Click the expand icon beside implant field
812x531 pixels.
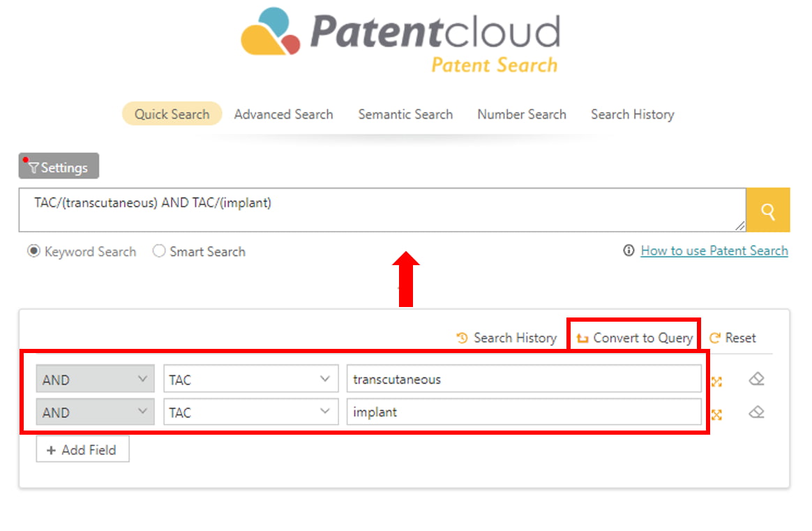pyautogui.click(x=716, y=414)
